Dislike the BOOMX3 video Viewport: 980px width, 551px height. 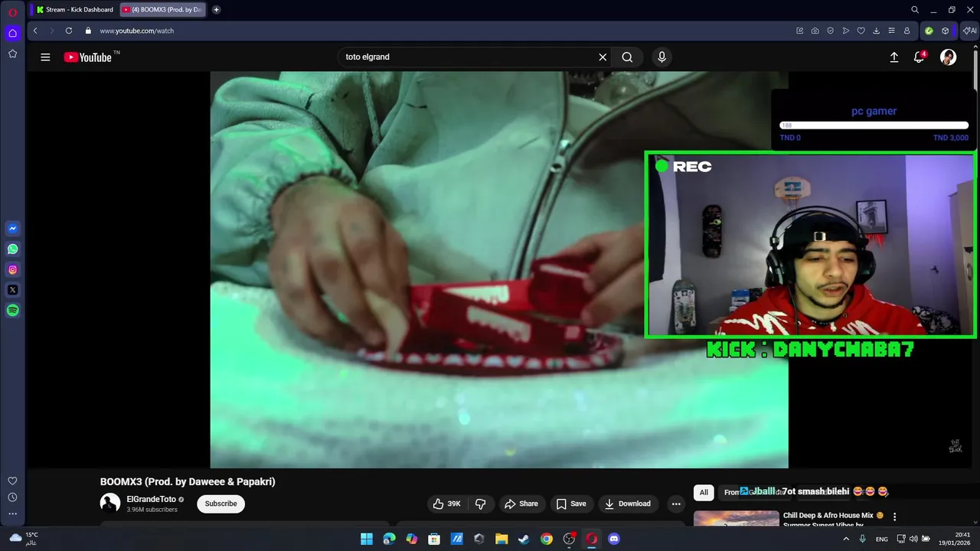(480, 504)
